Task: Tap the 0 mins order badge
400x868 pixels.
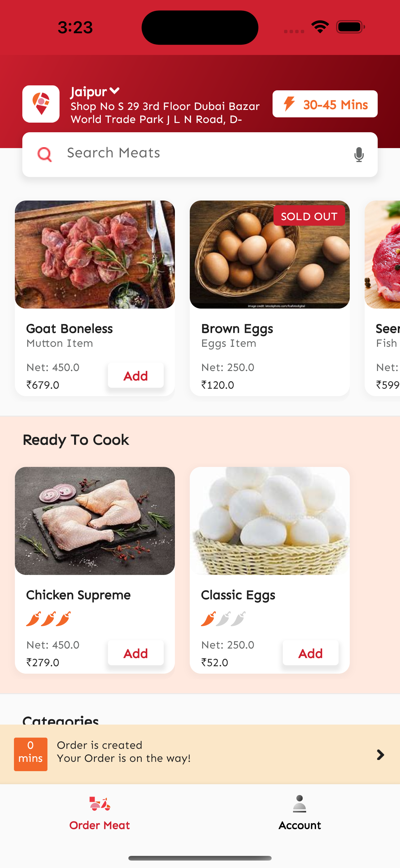Action: pos(31,754)
